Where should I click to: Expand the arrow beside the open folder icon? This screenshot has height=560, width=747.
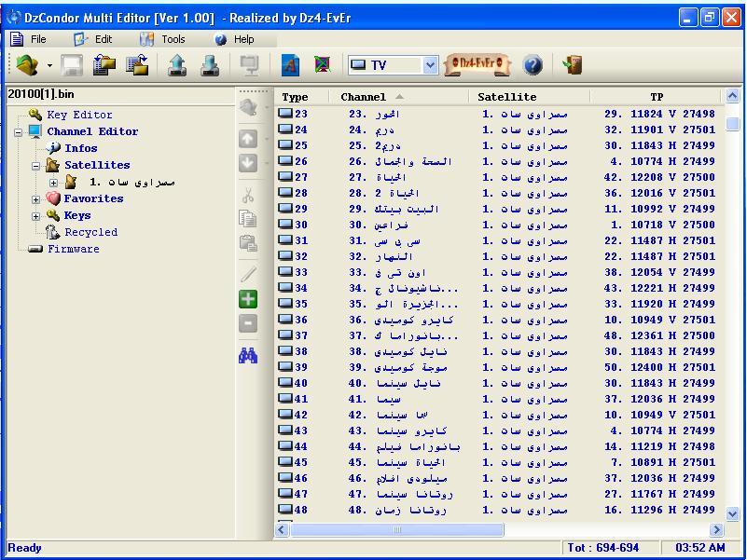tap(49, 65)
